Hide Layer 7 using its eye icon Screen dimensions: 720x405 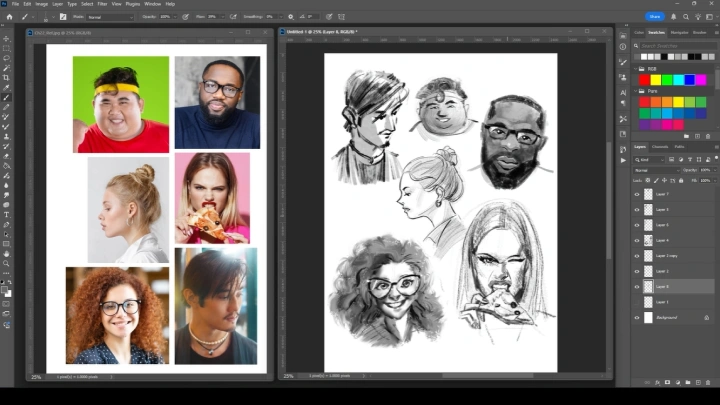pos(637,194)
